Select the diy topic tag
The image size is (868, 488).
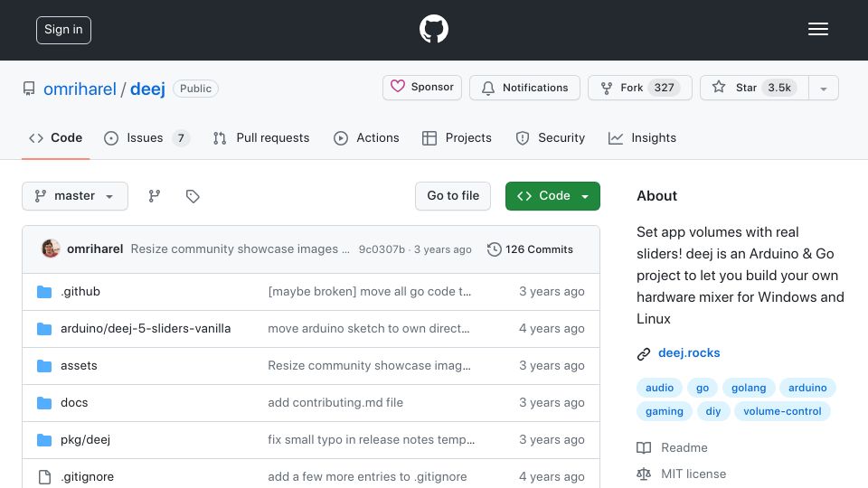coord(713,411)
